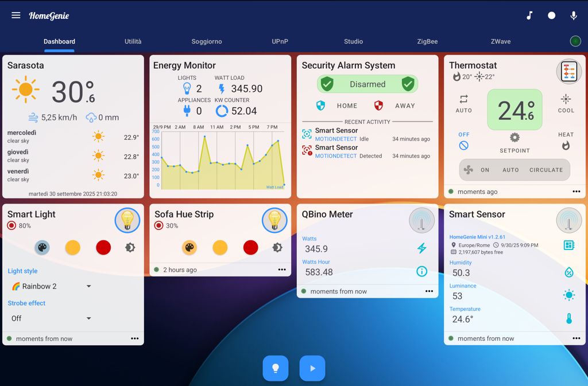Open the hamburger navigation menu

click(16, 15)
